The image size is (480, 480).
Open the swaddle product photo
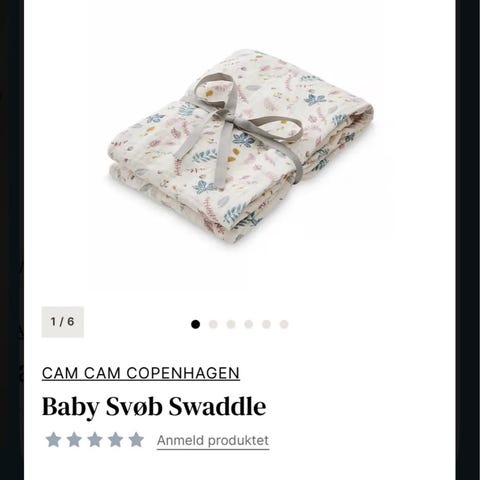tap(240, 145)
